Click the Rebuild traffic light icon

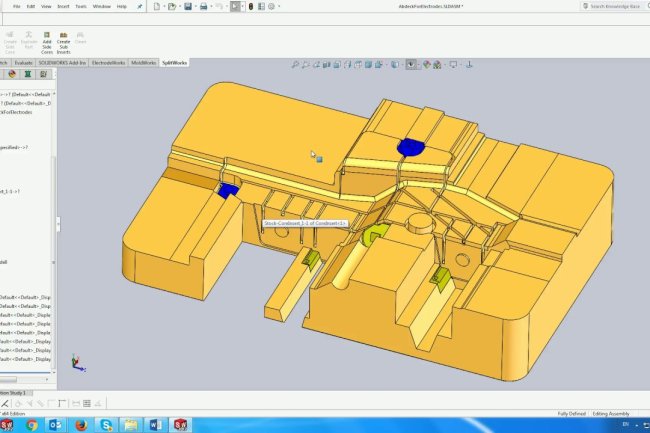pyautogui.click(x=251, y=6)
